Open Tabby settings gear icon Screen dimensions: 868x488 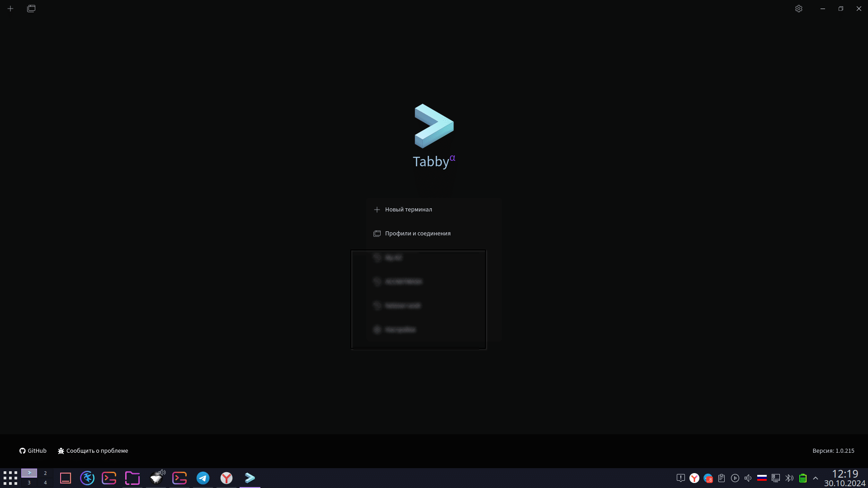pyautogui.click(x=799, y=9)
